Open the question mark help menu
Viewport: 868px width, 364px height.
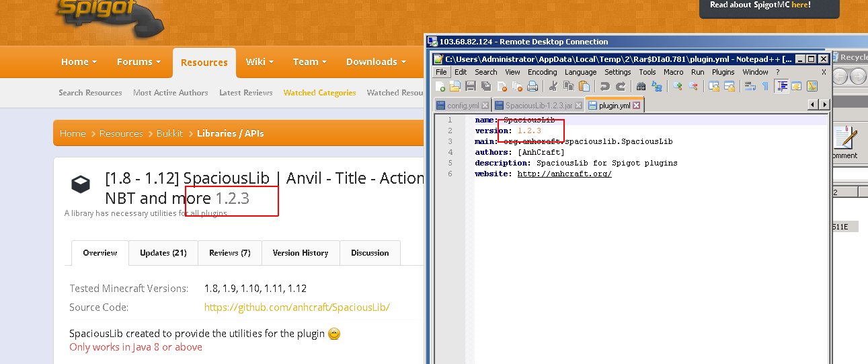(x=778, y=72)
